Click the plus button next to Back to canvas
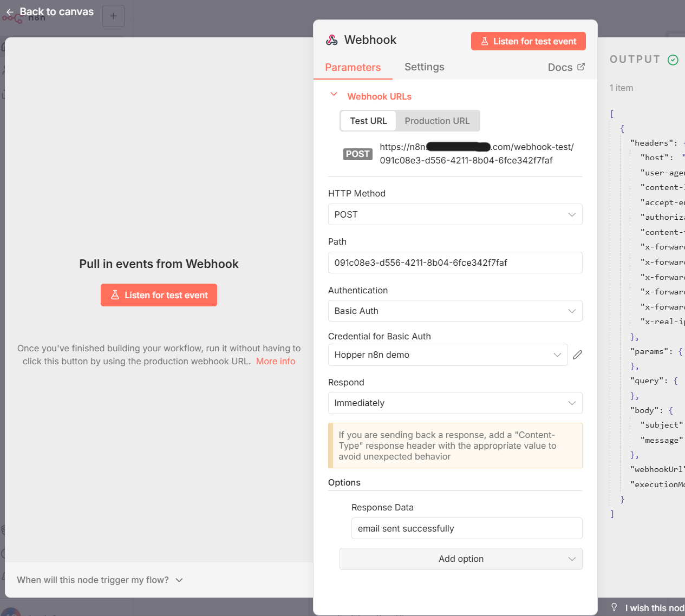Viewport: 685px width, 616px height. coord(113,16)
